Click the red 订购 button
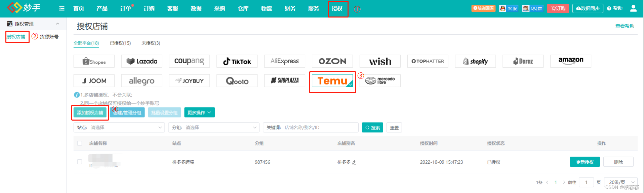Image resolution: width=644 pixels, height=193 pixels. 558,8
